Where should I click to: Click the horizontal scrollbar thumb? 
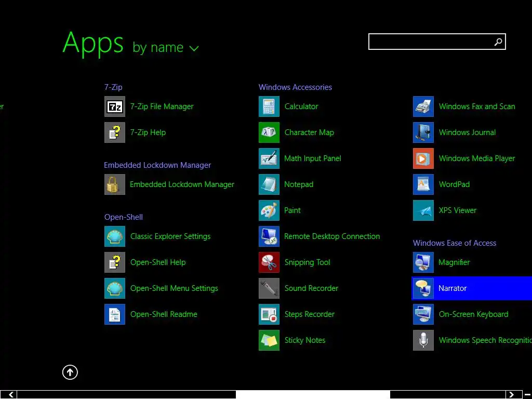313,395
